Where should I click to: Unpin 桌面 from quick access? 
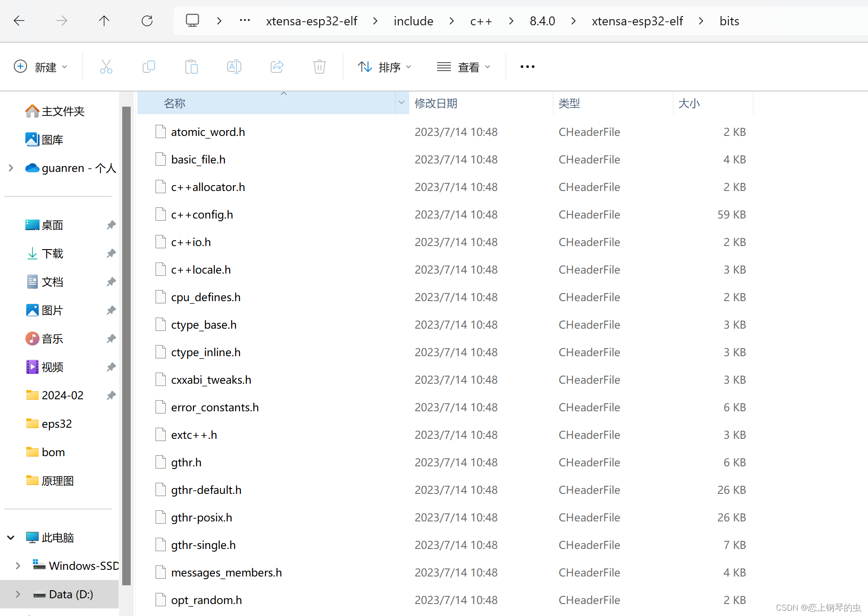pyautogui.click(x=111, y=225)
